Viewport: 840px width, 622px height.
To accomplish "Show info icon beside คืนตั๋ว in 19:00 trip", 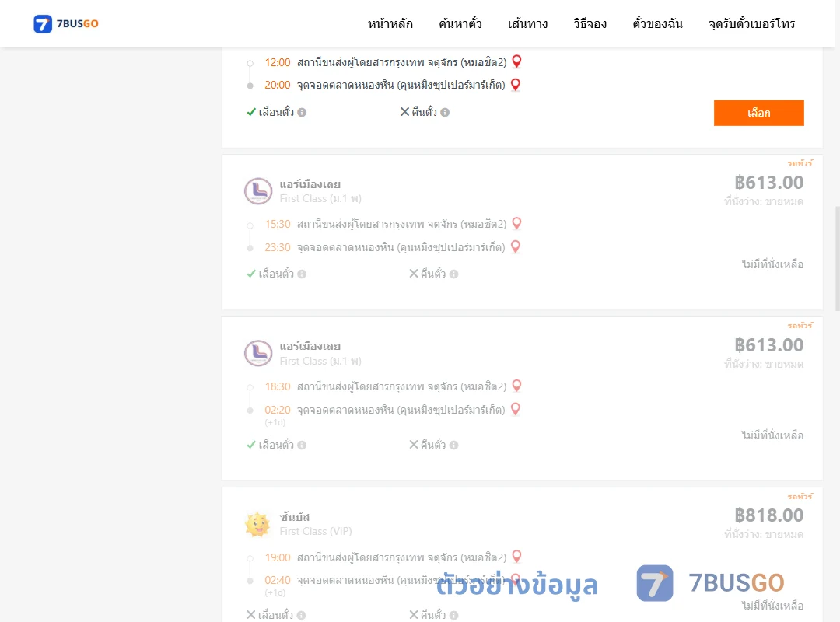I will (453, 616).
